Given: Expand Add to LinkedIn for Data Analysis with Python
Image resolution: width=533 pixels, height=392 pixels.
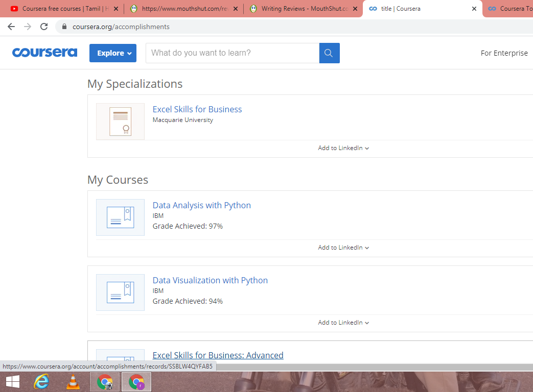Looking at the screenshot, I should 343,248.
